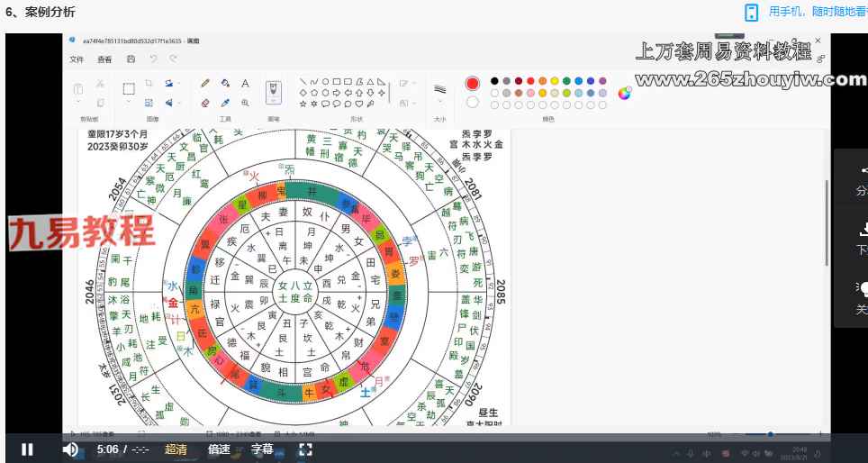
Task: Activate the Magnifier zoom tool
Action: 245,103
